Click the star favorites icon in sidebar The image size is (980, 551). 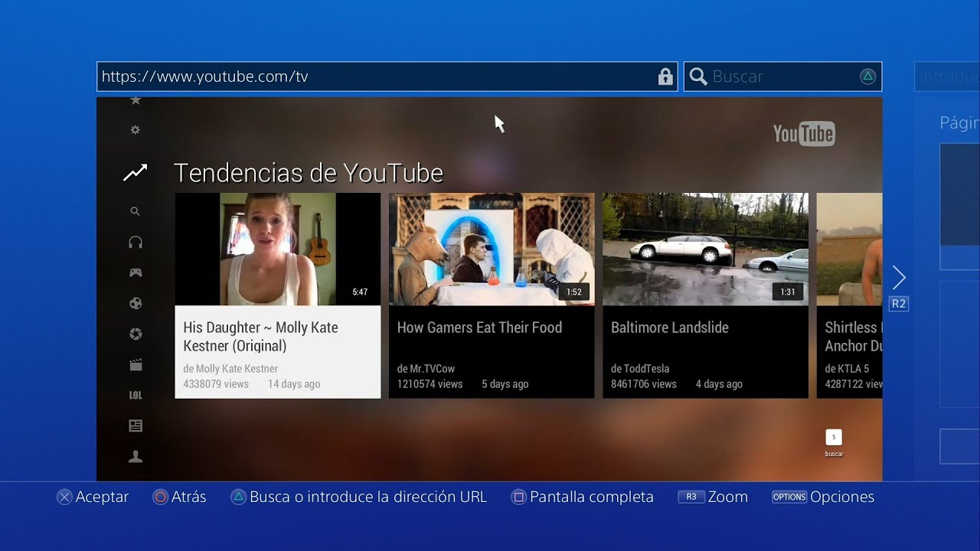[136, 101]
